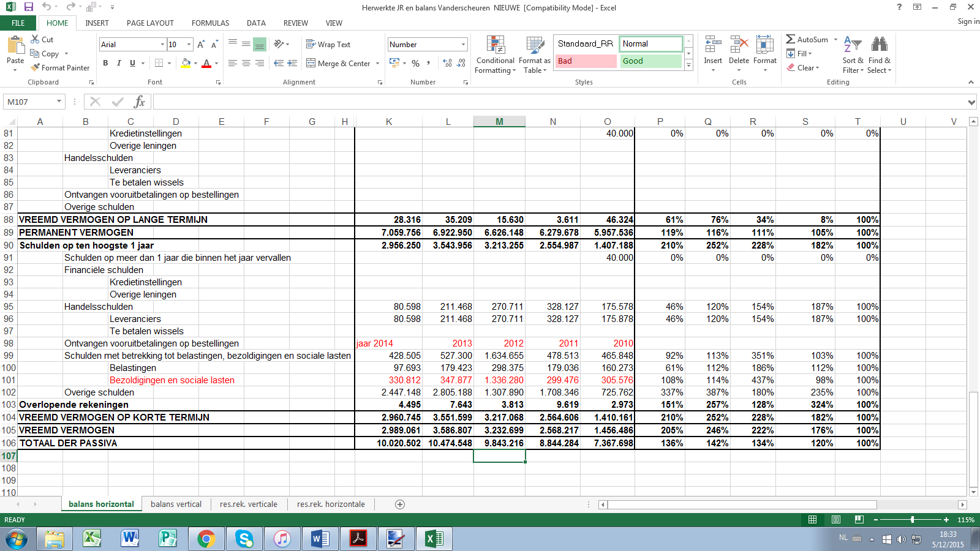The image size is (980, 551).
Task: Click the green FILE button
Action: 18,23
